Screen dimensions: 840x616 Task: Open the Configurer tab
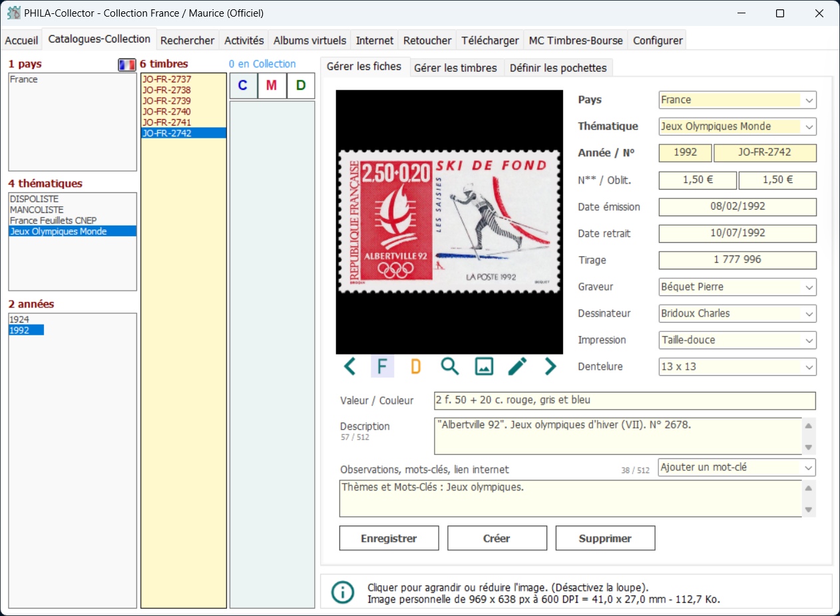[658, 41]
